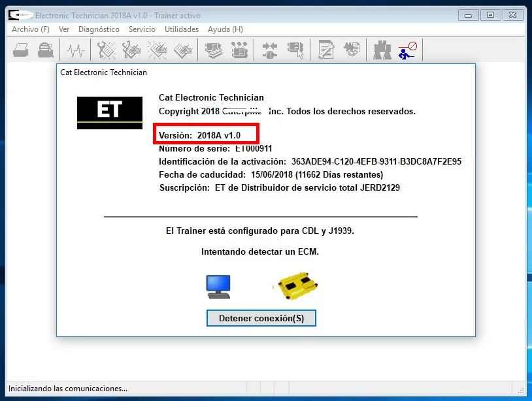Viewport: 532px width, 401px height.
Task: Open Active Diagnostic Codes stethoscope icon
Action: (x=106, y=50)
